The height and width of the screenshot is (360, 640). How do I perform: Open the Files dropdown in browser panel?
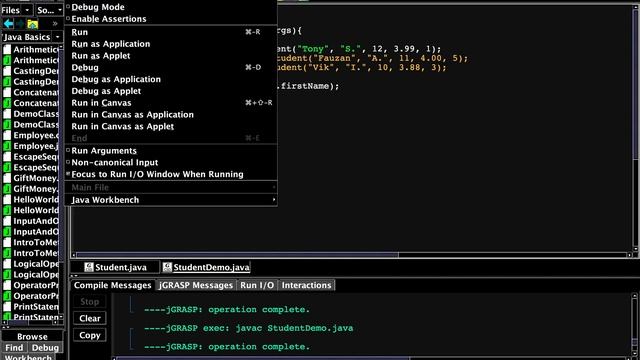click(x=16, y=10)
